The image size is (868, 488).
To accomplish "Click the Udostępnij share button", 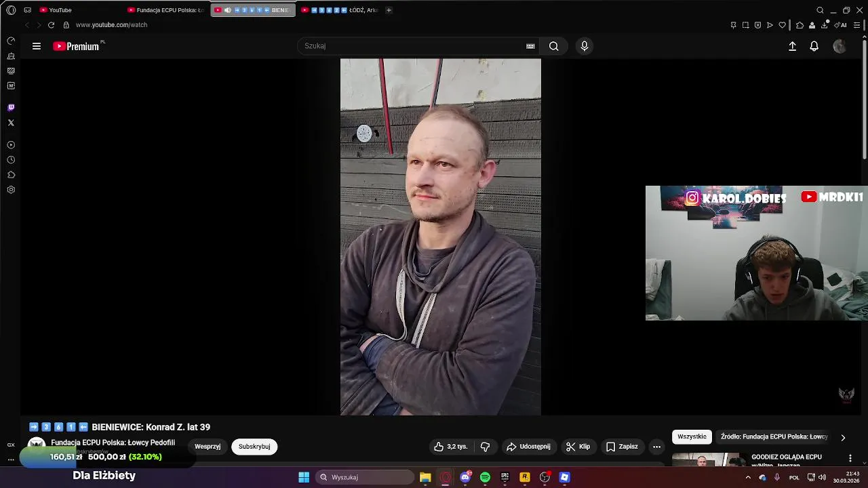I will 528,447.
